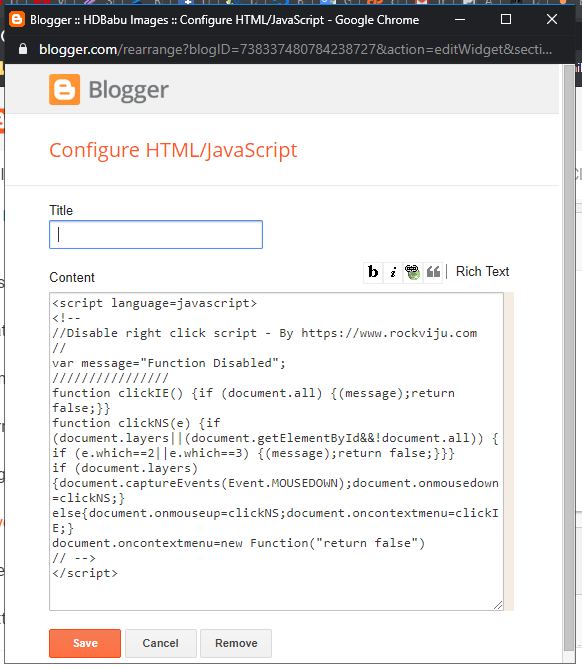Screen dimensions: 582x668
Task: Focus the Title input field
Action: (156, 234)
